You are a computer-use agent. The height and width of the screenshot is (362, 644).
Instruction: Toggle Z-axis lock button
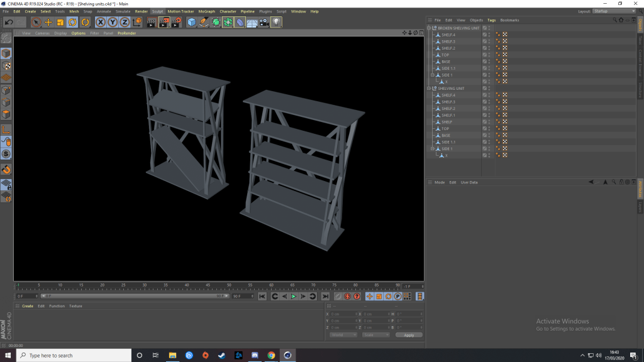point(124,22)
